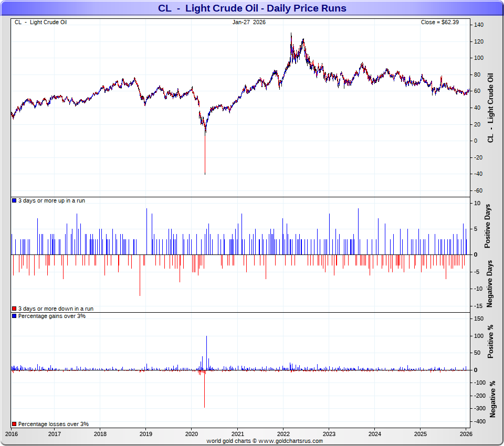Click the '3 days or more down in a run' legend text
504x446 pixels.
[56, 309]
